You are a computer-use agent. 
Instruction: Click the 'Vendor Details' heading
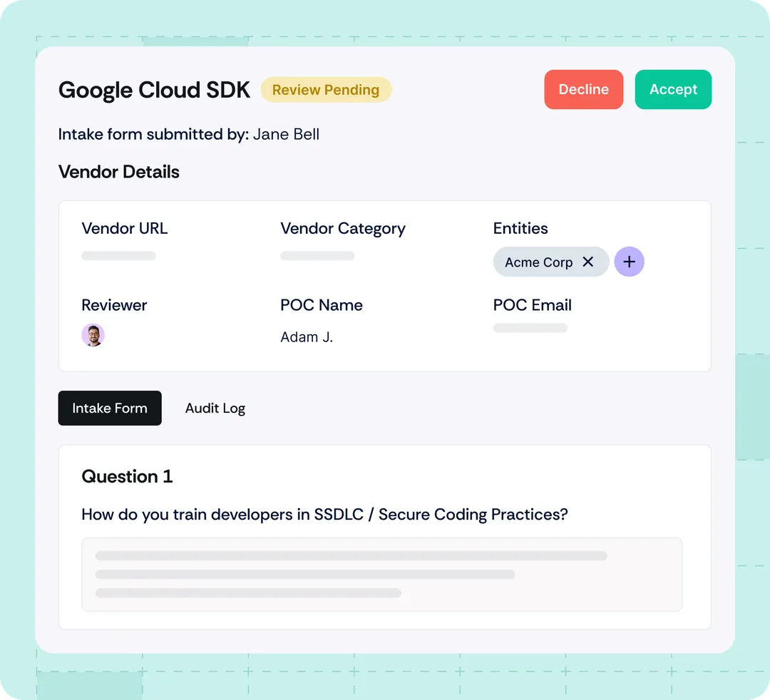pos(119,172)
